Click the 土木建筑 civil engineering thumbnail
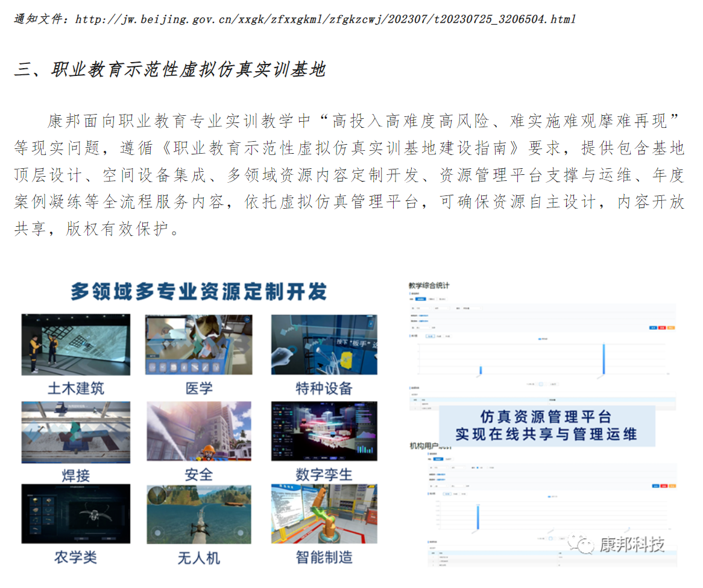This screenshot has width=703, height=588. [75, 344]
